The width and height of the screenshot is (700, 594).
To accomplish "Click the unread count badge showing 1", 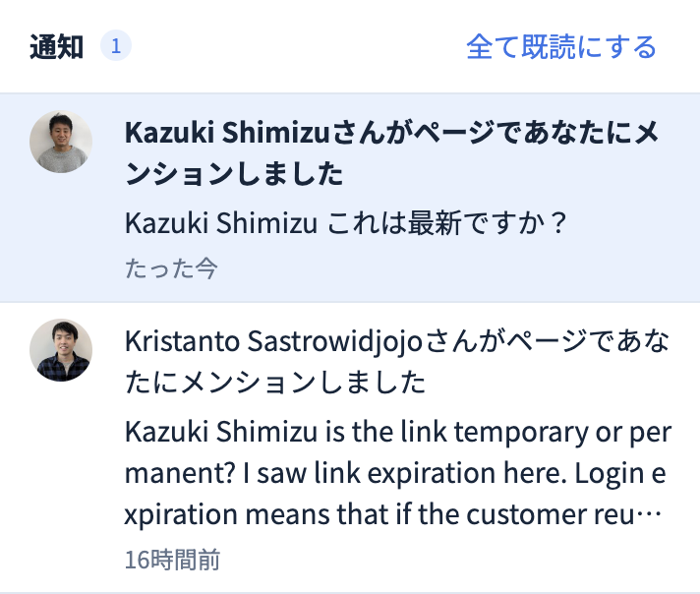I will point(116,45).
